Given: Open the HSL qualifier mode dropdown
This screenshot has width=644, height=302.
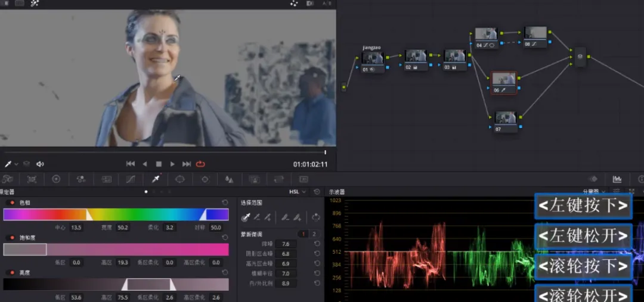Looking at the screenshot, I should click(x=298, y=192).
